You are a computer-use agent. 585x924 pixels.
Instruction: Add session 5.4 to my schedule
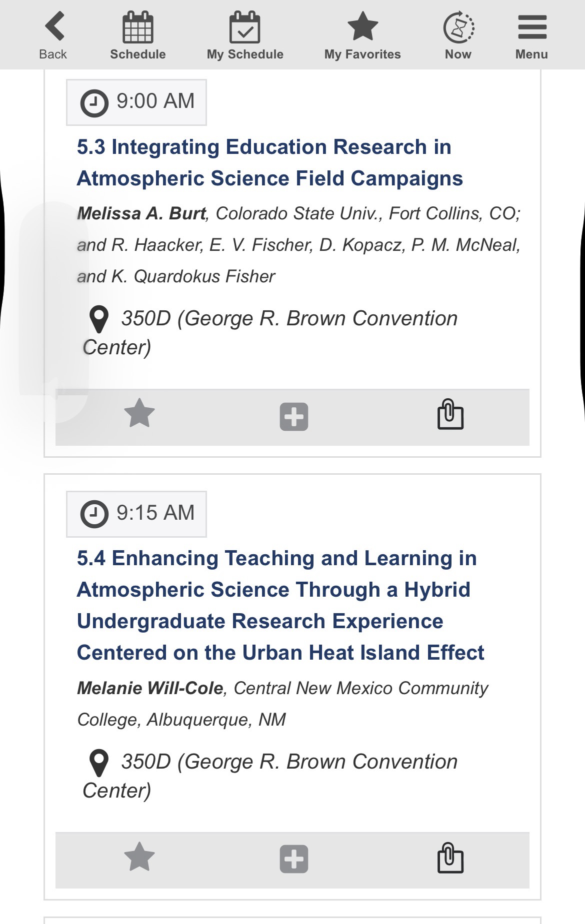294,859
